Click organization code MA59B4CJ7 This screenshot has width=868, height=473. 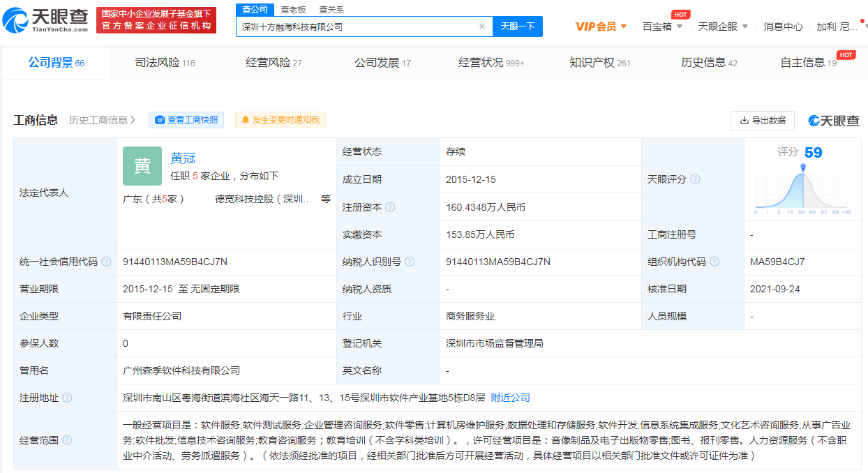777,262
